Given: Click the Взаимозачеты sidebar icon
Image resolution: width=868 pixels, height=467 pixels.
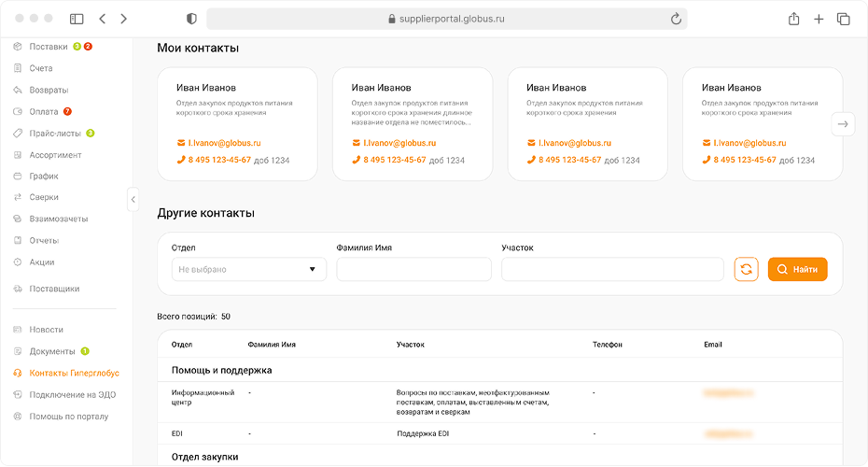Looking at the screenshot, I should point(18,219).
